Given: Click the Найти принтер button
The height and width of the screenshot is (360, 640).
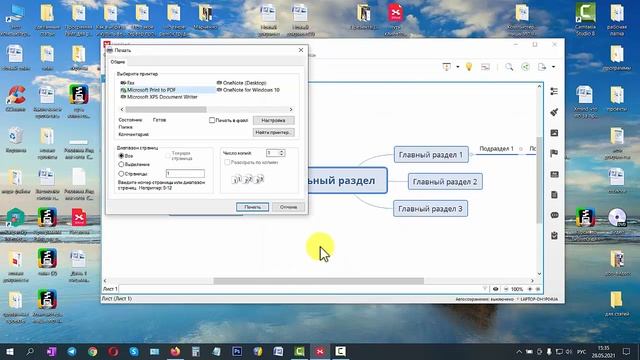Looking at the screenshot, I should (273, 132).
